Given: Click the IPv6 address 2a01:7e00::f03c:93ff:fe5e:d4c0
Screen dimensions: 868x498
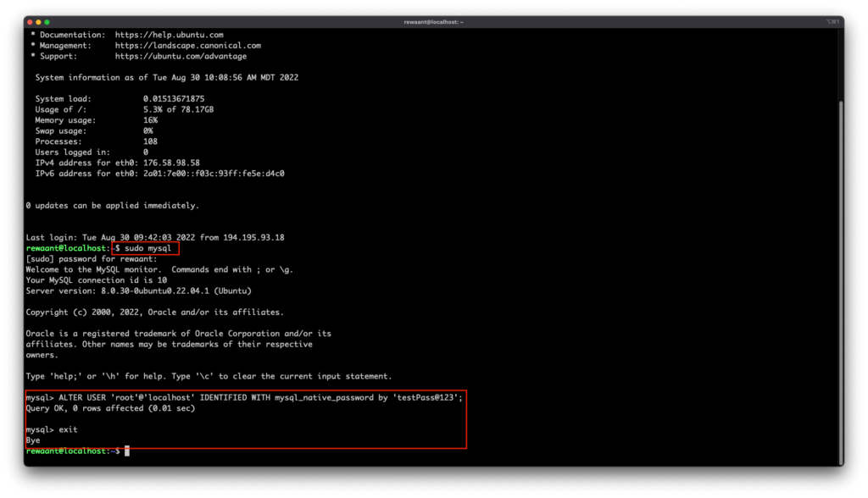Looking at the screenshot, I should pyautogui.click(x=214, y=173).
